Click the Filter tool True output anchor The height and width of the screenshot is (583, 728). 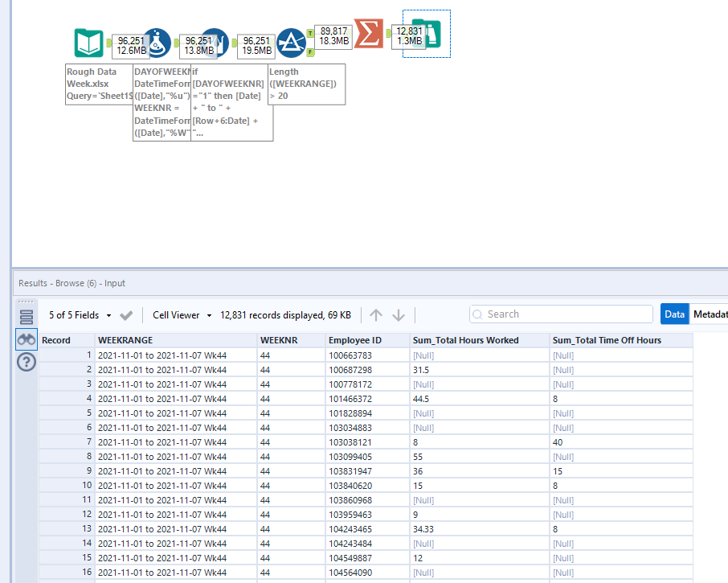coord(310,32)
